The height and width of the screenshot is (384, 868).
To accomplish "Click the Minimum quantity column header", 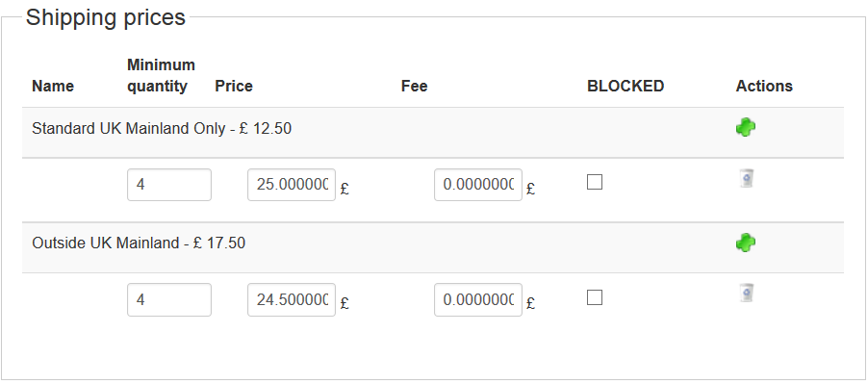I will point(161,76).
